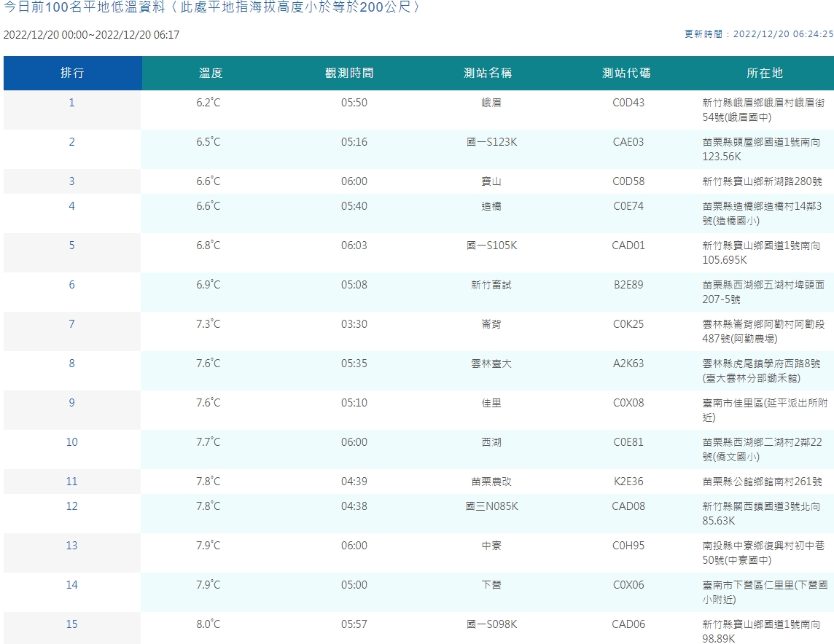This screenshot has height=644, width=834.
Task: Click temperature 7.7°C
Action: tap(208, 442)
